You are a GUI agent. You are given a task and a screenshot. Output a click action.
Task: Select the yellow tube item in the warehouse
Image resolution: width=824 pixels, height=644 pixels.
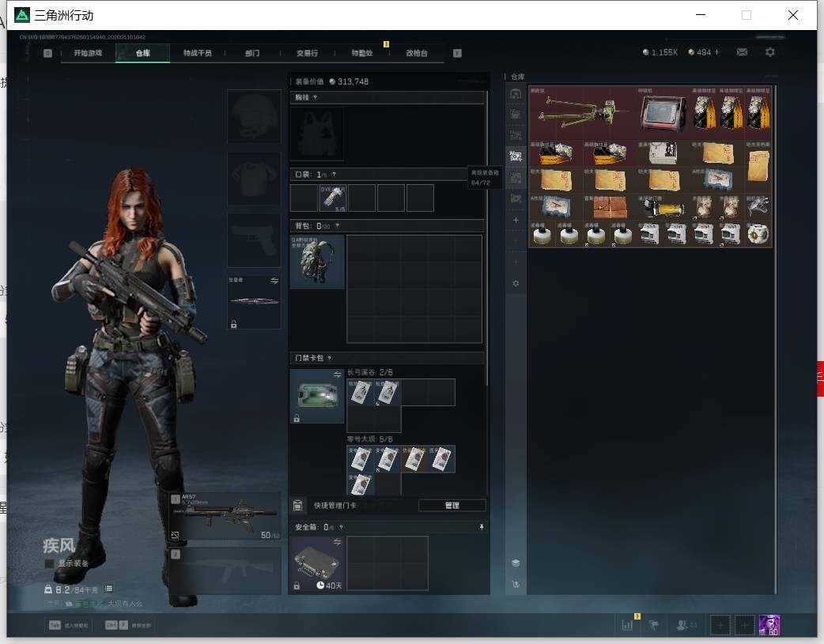pos(663,207)
